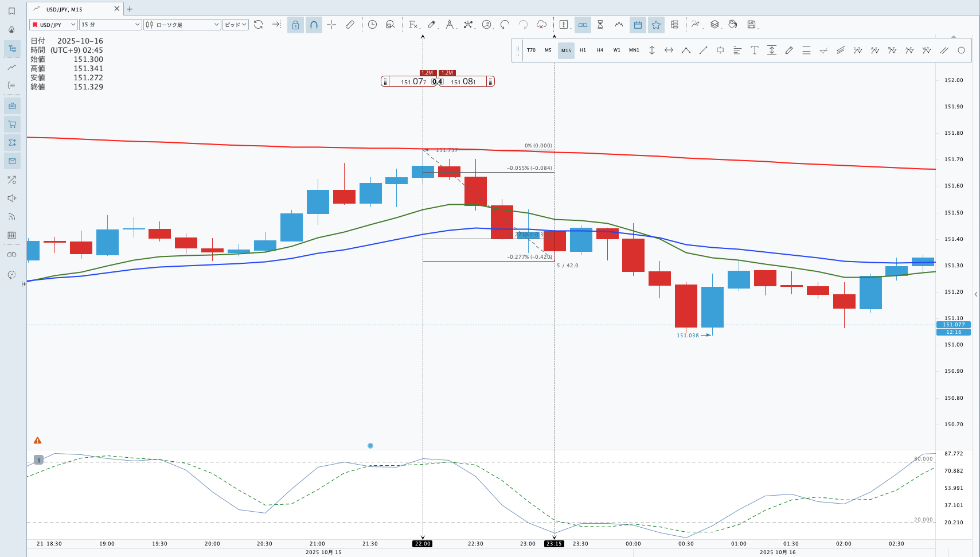Viewport: 980px width, 557px height.
Task: Open the ローソク足 chart type dropdown
Action: pyautogui.click(x=182, y=25)
